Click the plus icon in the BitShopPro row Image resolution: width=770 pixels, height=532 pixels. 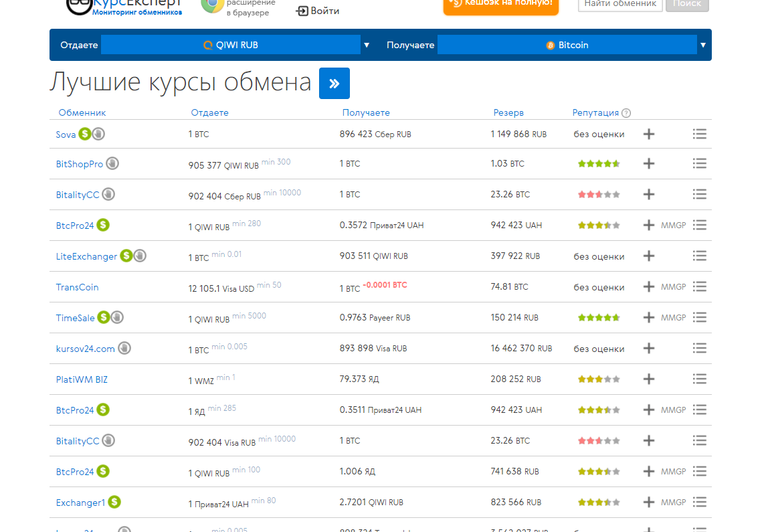[x=649, y=163]
